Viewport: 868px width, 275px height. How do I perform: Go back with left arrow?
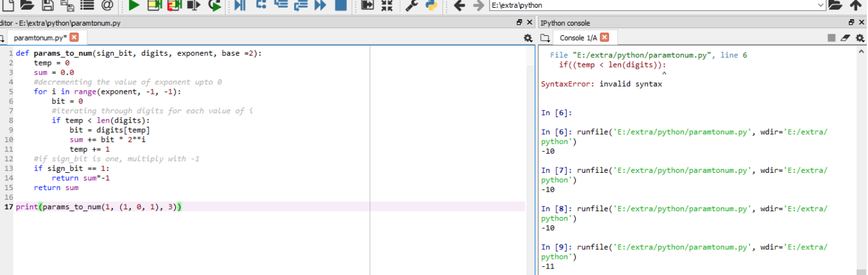click(459, 5)
